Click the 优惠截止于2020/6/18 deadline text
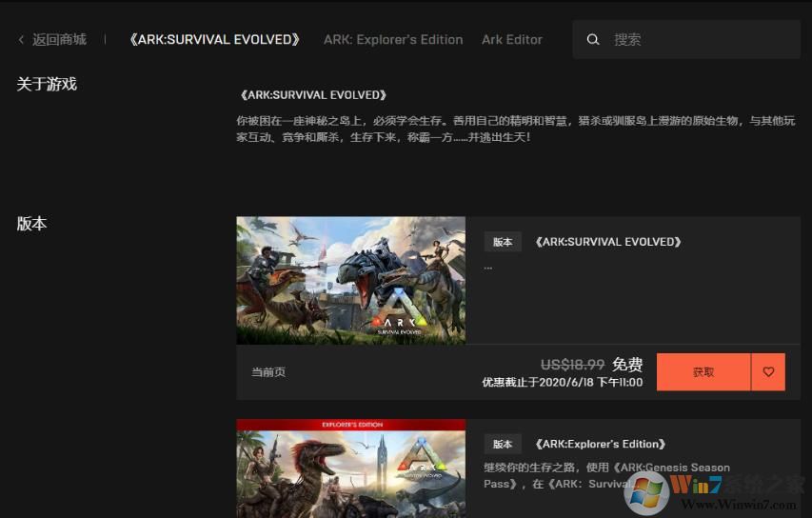Viewport: 812px width, 518px height. [x=563, y=382]
